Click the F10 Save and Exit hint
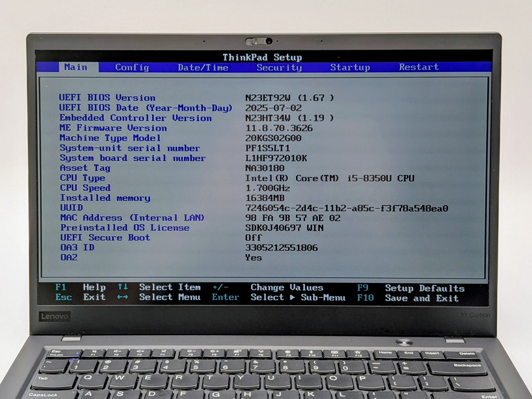 coord(408,298)
